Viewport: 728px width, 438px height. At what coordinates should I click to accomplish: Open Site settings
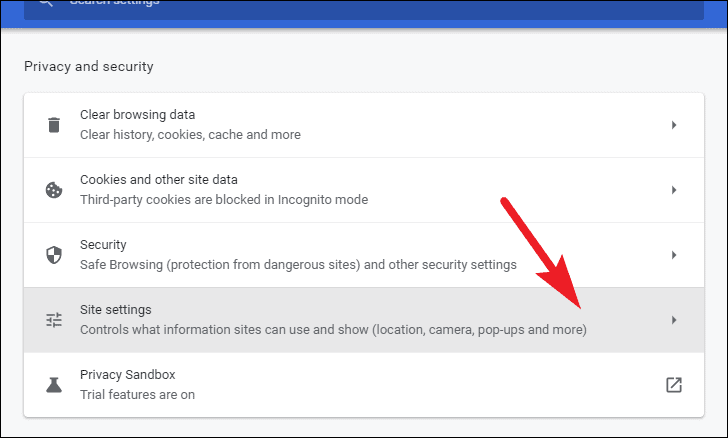pos(364,320)
